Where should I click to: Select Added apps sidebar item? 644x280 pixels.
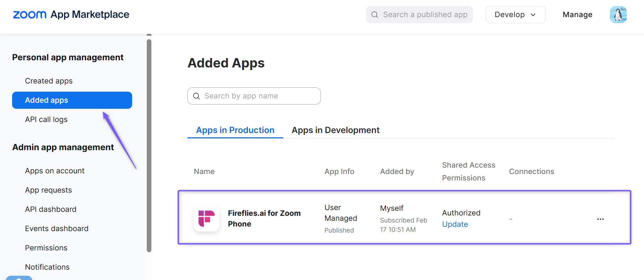(x=72, y=100)
